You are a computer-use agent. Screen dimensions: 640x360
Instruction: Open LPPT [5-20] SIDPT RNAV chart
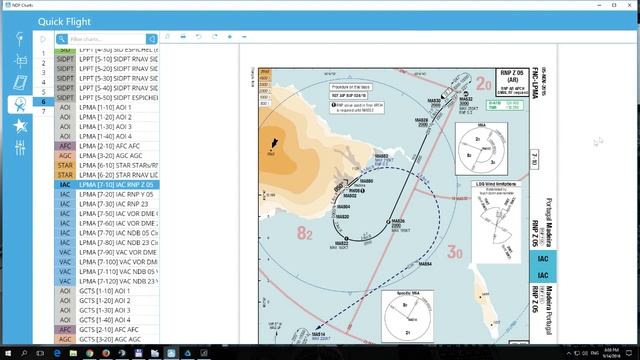[x=107, y=69]
